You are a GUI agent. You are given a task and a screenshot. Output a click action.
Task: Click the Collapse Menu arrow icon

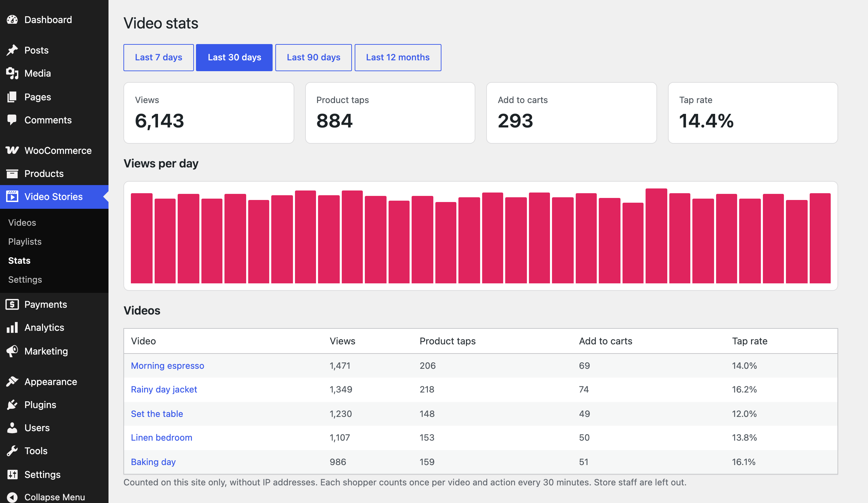coord(13,497)
